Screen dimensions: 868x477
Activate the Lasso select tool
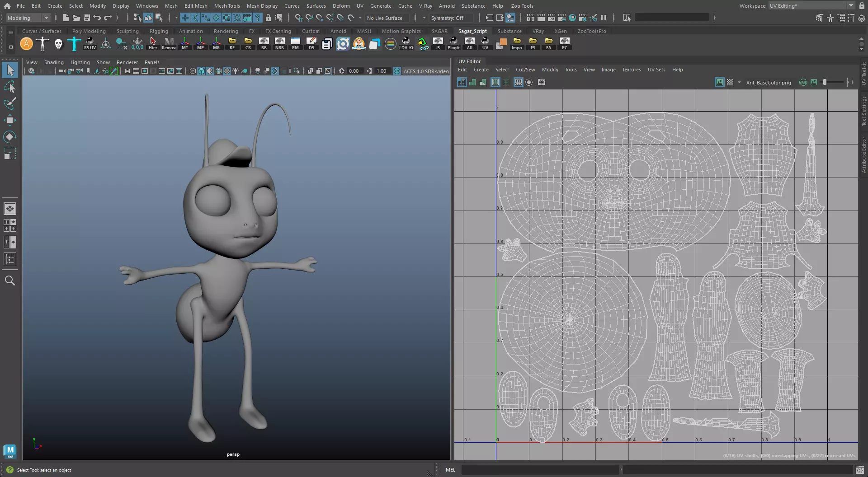point(10,87)
